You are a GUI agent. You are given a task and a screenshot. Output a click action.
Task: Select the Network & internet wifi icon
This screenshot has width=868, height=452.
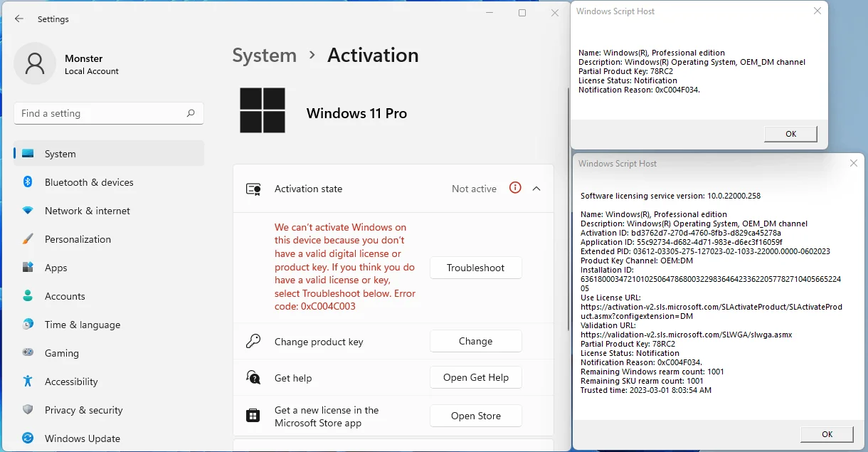28,211
